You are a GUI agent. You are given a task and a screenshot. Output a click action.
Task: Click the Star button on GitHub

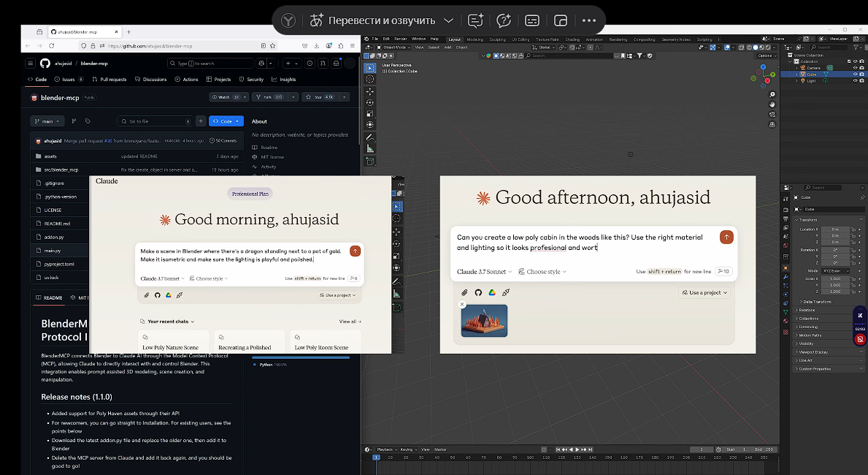[x=321, y=97]
